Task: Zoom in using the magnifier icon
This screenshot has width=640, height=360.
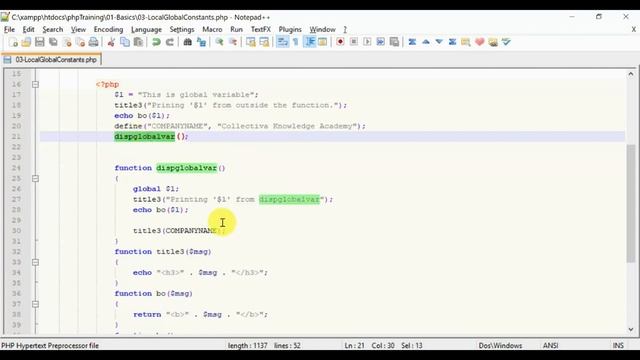Action: 219,42
